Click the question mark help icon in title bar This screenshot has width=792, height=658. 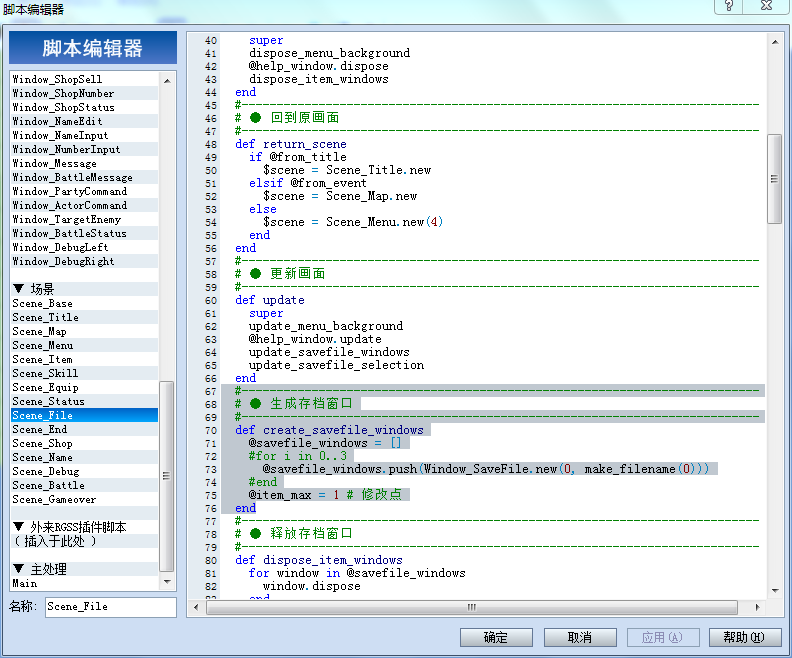pos(729,6)
